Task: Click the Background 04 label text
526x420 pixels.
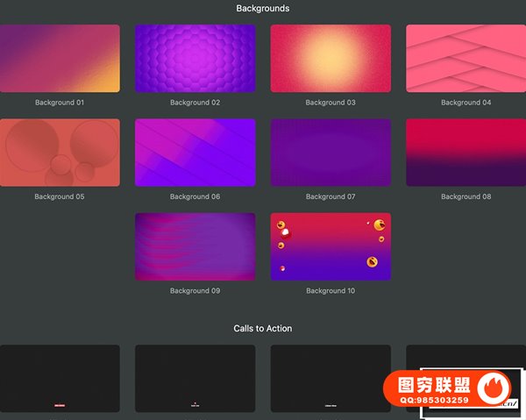Action: 466,103
